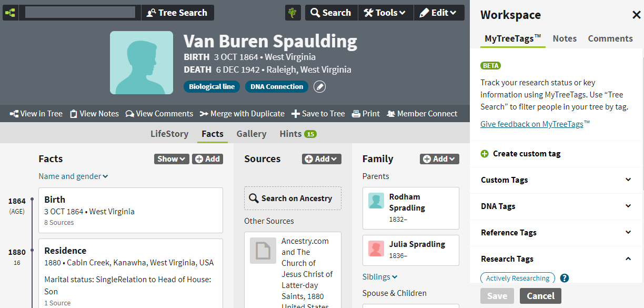Viewport: 644px width, 308px height.
Task: Toggle the DNA Connection tag pill
Action: pyautogui.click(x=277, y=87)
